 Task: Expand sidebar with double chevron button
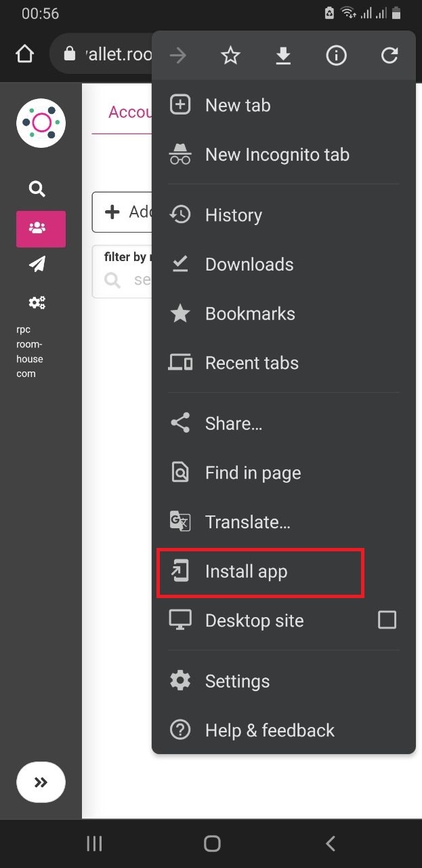[41, 783]
